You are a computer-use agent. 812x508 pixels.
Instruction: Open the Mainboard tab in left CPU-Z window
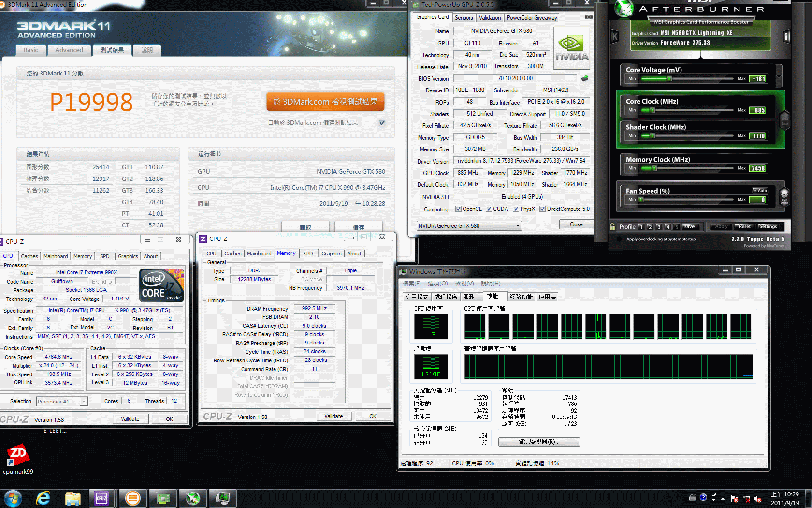56,256
